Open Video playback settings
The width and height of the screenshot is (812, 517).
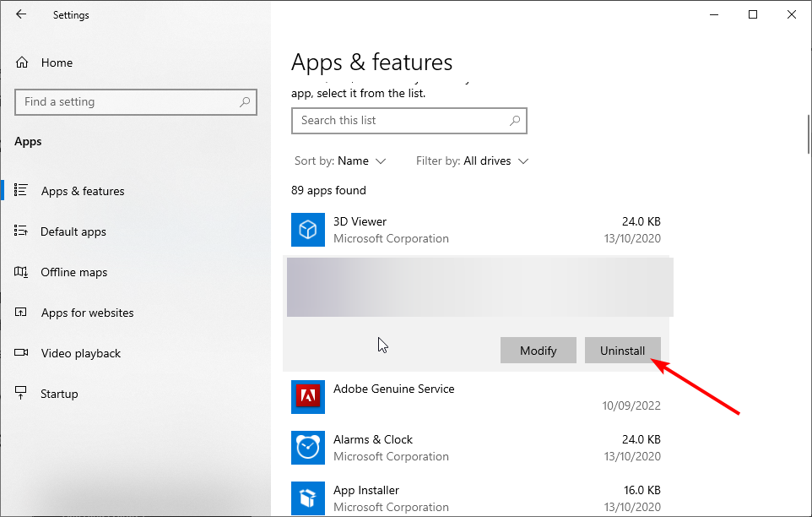pos(81,353)
